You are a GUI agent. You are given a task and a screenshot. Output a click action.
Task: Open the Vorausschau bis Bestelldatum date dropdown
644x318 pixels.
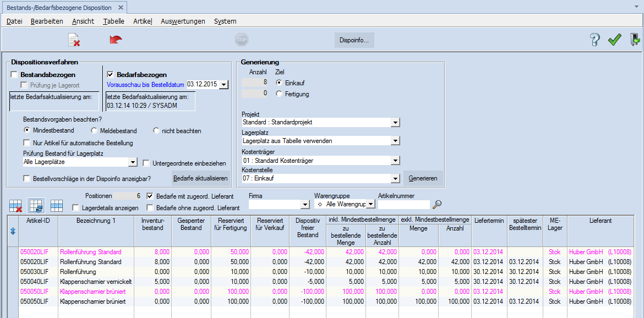point(223,85)
